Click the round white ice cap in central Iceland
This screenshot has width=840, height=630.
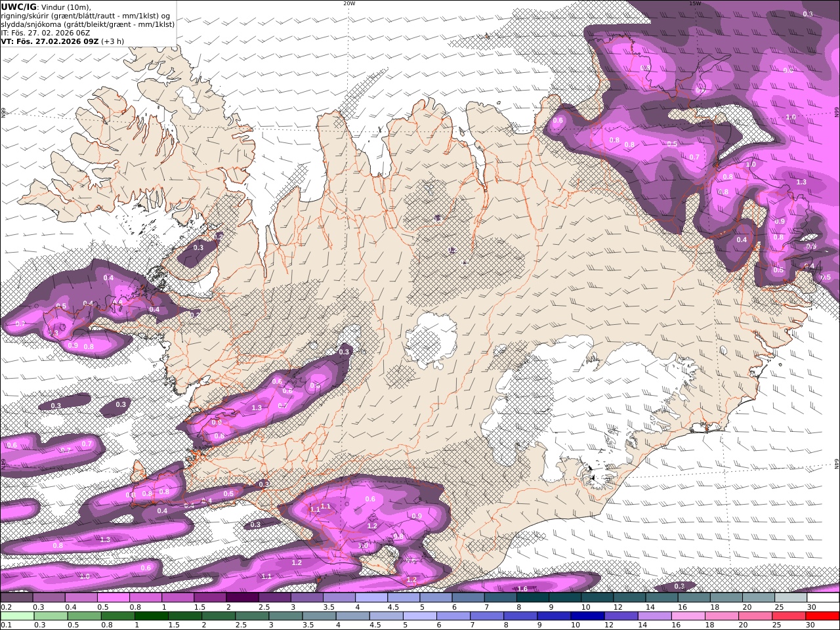tap(430, 341)
